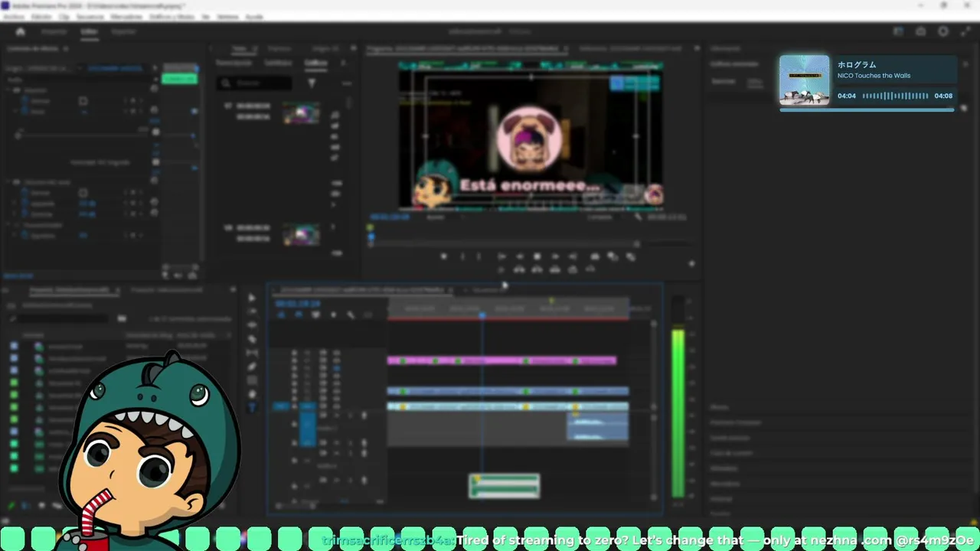Open the Ventana menu
The height and width of the screenshot is (551, 980).
(x=228, y=16)
